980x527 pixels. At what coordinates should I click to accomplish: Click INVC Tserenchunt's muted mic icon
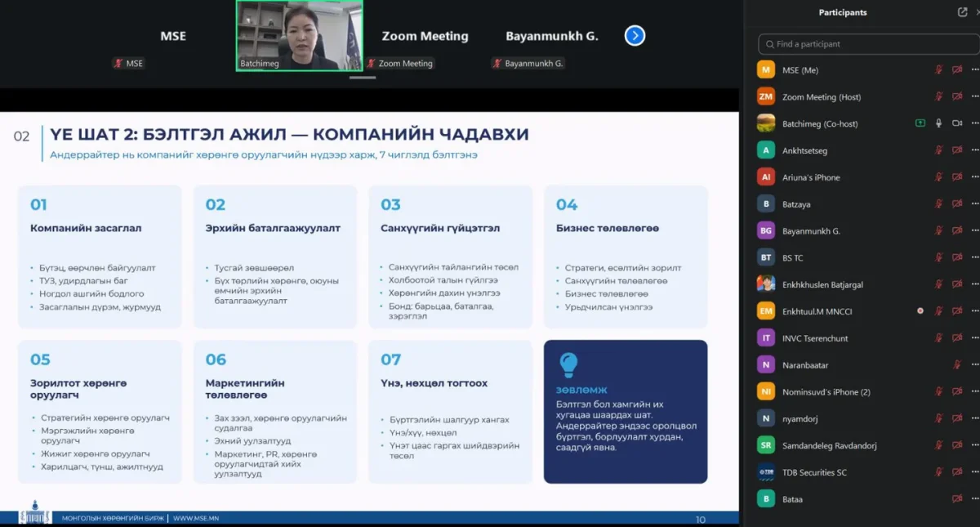pos(938,338)
